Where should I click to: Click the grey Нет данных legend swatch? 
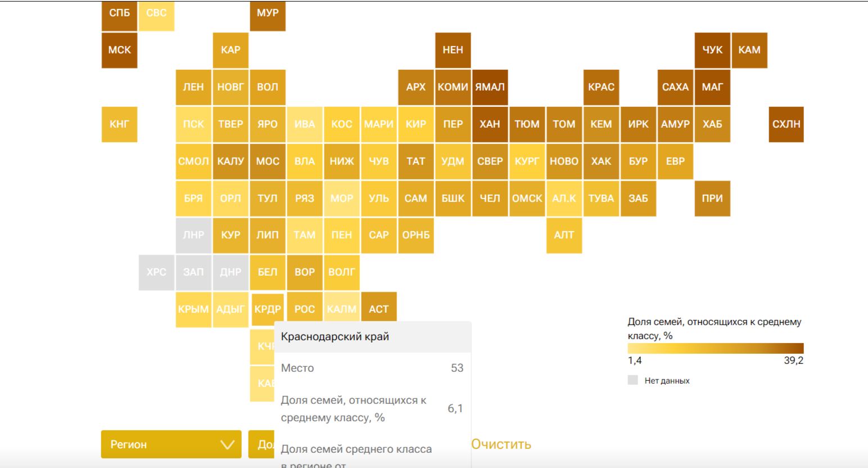(x=633, y=380)
